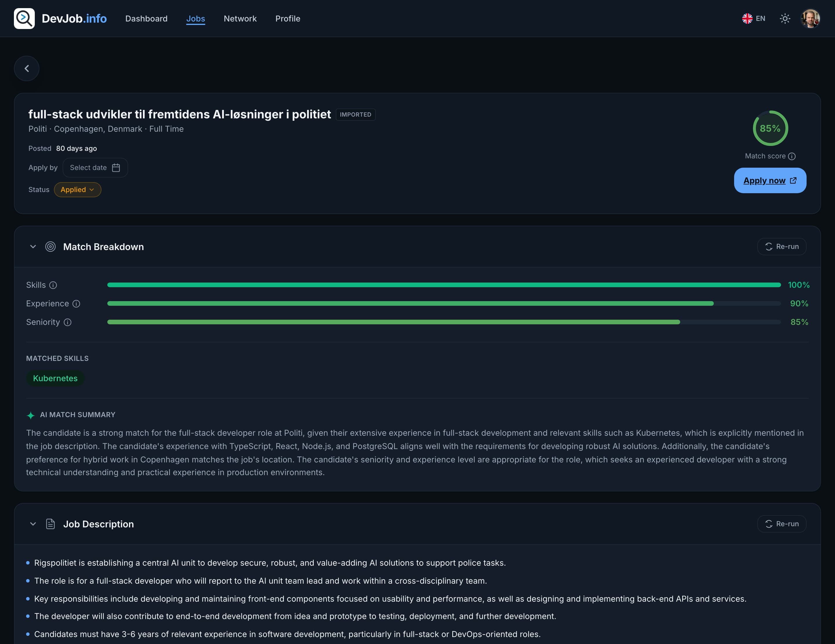Open the Applied status dropdown
Viewport: 835px width, 644px height.
78,190
